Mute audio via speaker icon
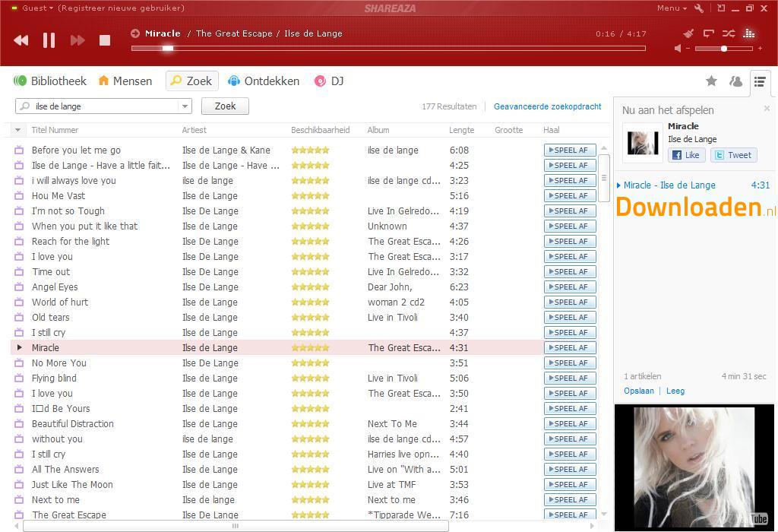The image size is (778, 532). click(x=678, y=48)
